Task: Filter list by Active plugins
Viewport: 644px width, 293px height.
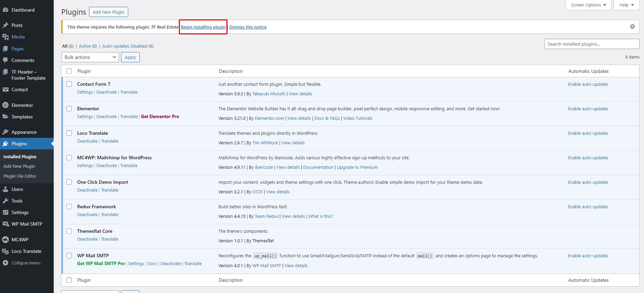Action: pos(85,46)
